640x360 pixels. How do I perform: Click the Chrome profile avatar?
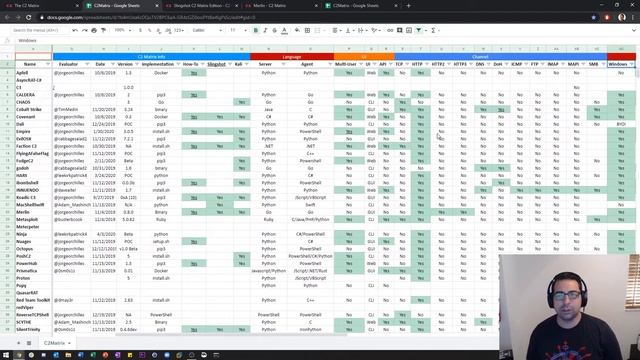[622, 18]
